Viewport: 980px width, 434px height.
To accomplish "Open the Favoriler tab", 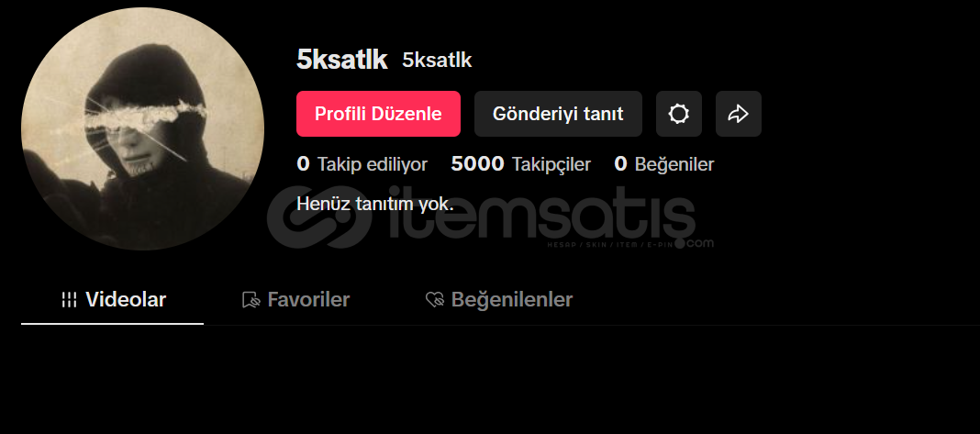I will click(295, 300).
